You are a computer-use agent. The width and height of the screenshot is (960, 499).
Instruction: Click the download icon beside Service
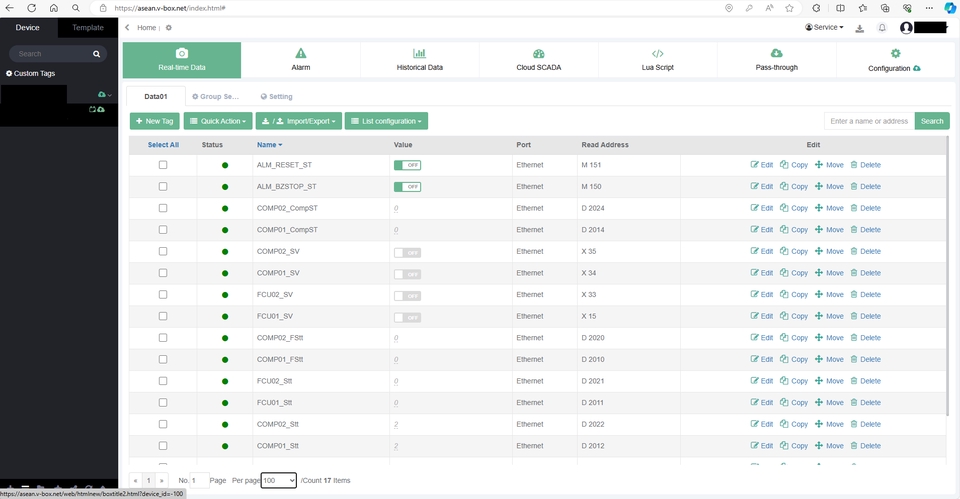pyautogui.click(x=860, y=28)
